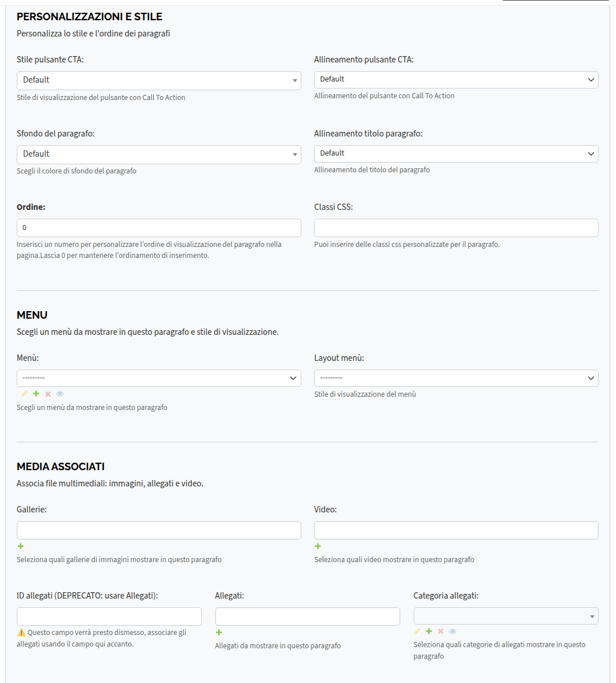
Task: Add a new Allegati item via plus icon
Action: point(219,633)
